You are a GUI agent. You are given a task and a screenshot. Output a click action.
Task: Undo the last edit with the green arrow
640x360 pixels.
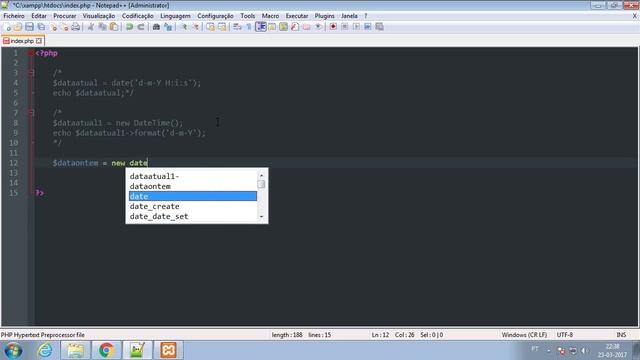coord(129,27)
